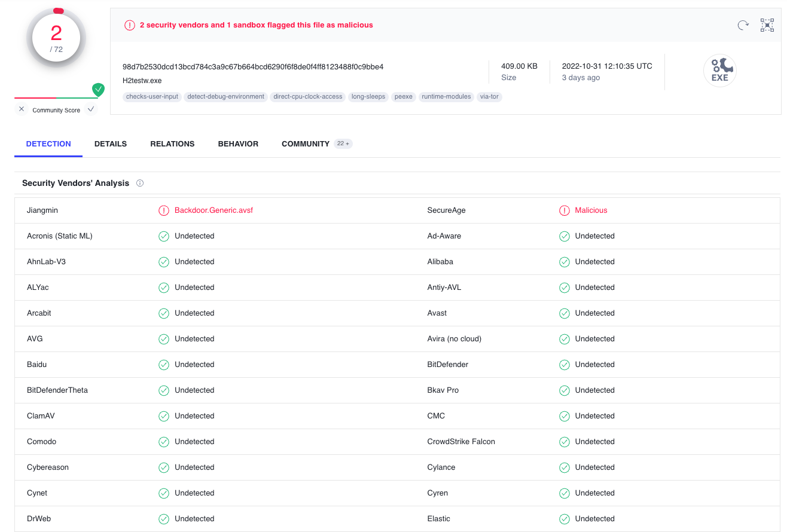Image resolution: width=787 pixels, height=532 pixels.
Task: Click the via-tor tag
Action: coord(489,97)
